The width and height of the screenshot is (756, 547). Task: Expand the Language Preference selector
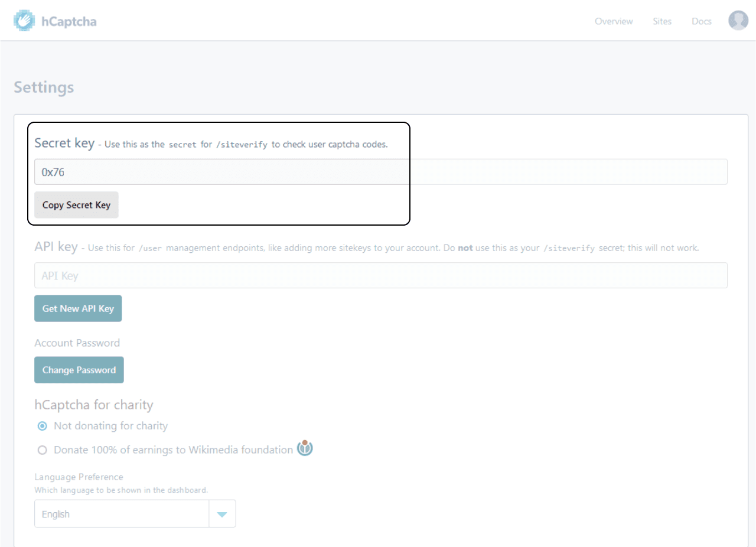point(135,513)
